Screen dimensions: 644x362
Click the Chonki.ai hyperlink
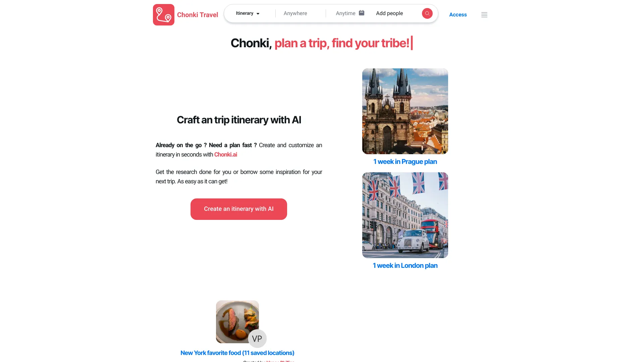coord(226,154)
